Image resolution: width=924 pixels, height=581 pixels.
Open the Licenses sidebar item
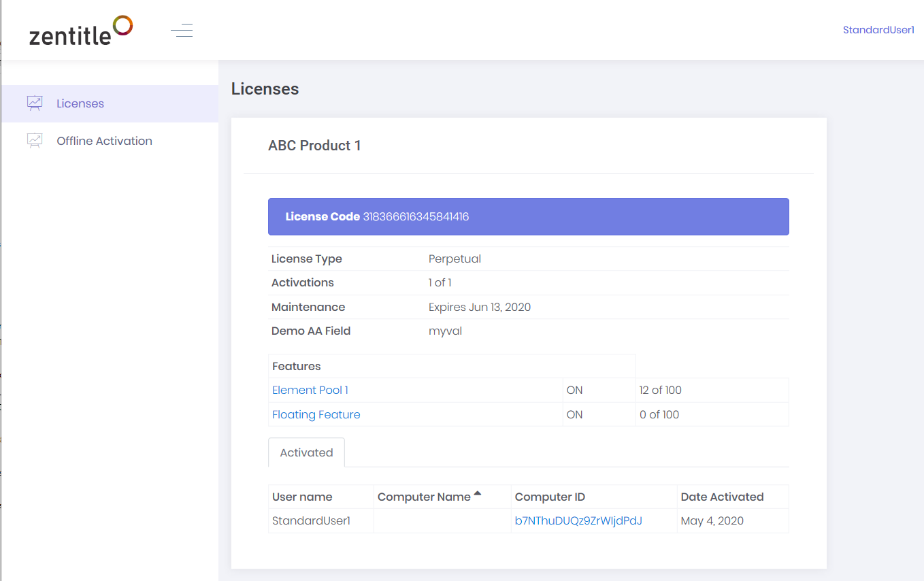(x=110, y=103)
